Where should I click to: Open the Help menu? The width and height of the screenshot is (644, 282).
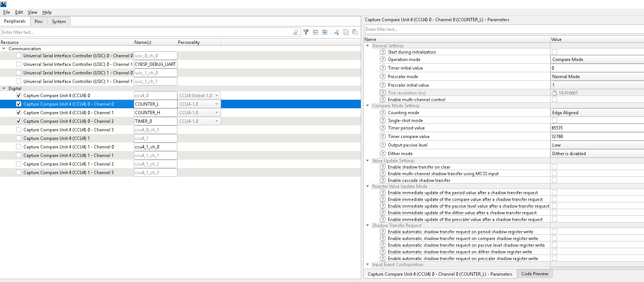[x=47, y=12]
